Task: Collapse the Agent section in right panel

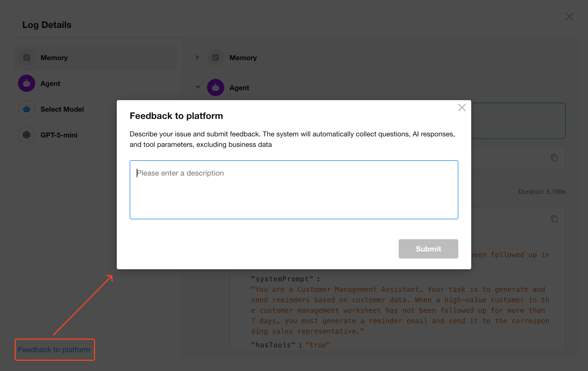Action: click(x=198, y=88)
